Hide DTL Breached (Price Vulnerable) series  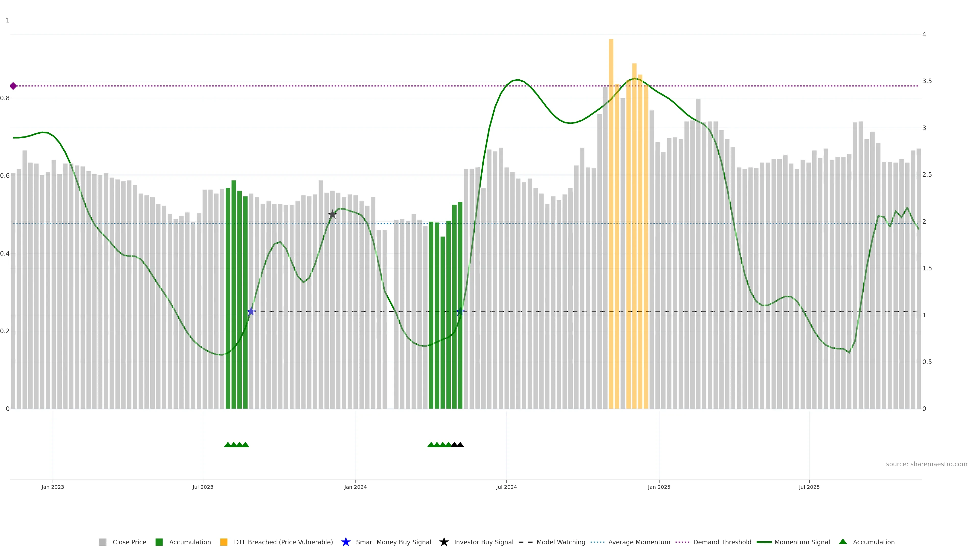[x=283, y=542]
